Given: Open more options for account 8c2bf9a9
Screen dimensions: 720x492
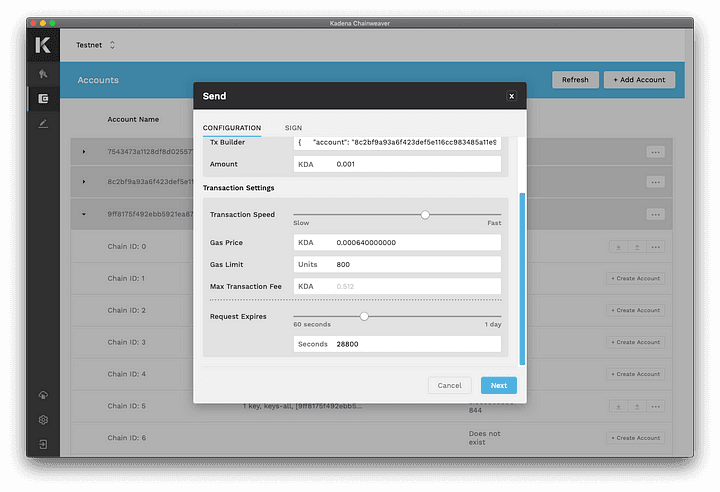Looking at the screenshot, I should pos(655,182).
